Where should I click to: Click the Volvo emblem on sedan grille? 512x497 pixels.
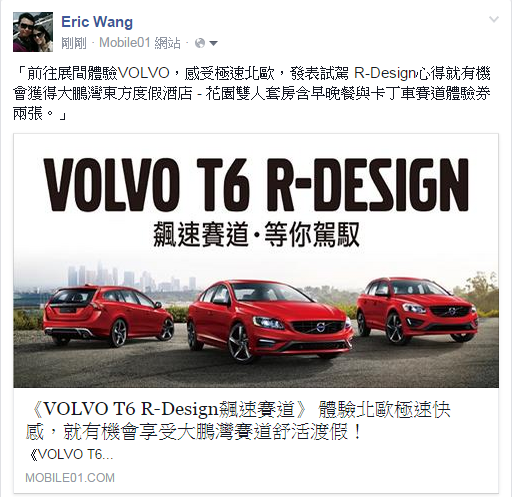(320, 327)
